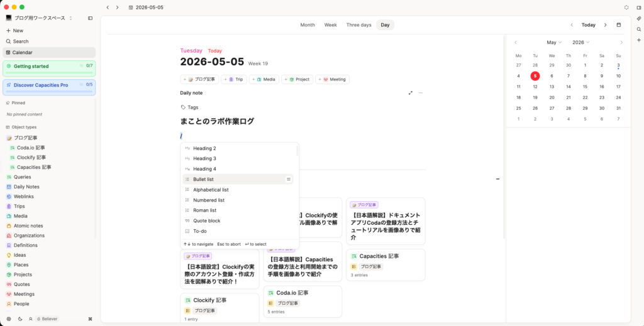Navigate forward in history
644x326 pixels.
coord(117,8)
